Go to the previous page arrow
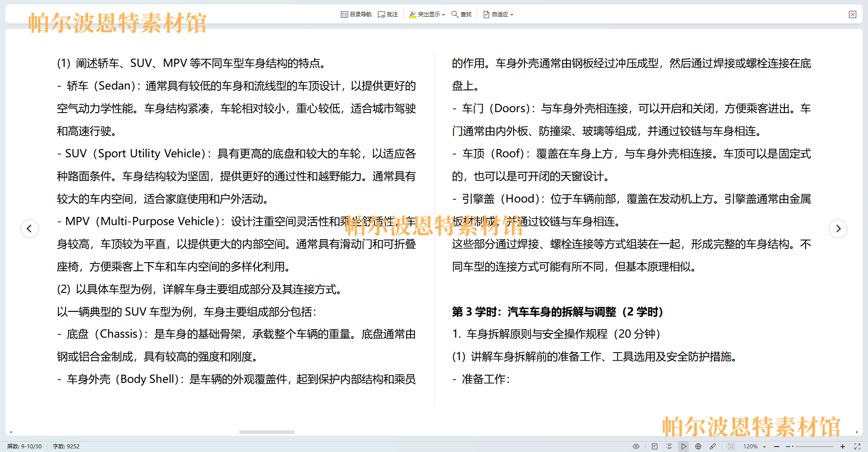This screenshot has width=868, height=452. click(x=30, y=228)
